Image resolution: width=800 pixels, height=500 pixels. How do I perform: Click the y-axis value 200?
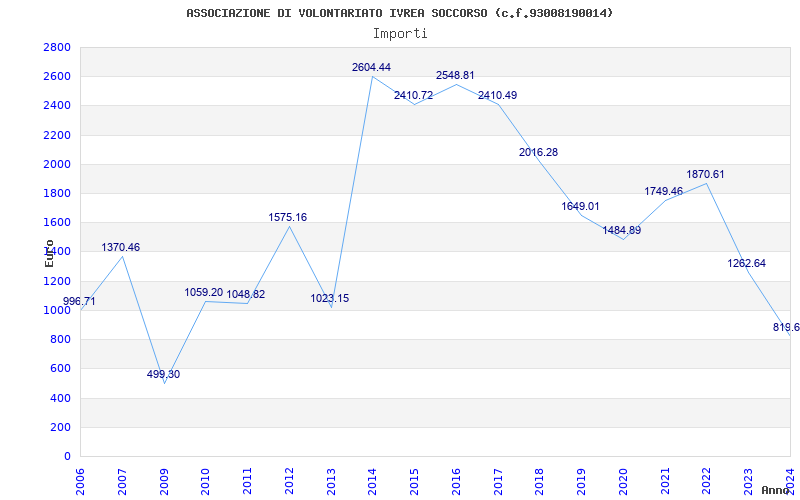(60, 427)
